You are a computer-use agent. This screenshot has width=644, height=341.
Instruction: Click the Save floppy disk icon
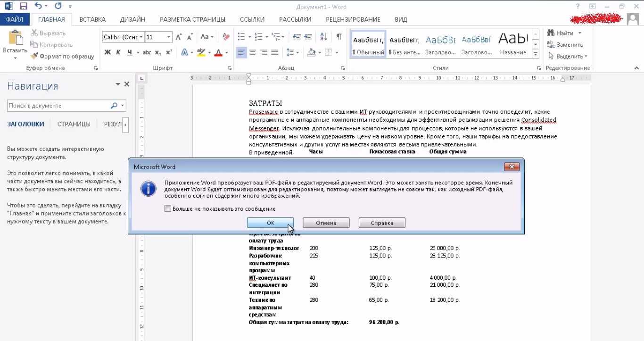click(x=24, y=7)
